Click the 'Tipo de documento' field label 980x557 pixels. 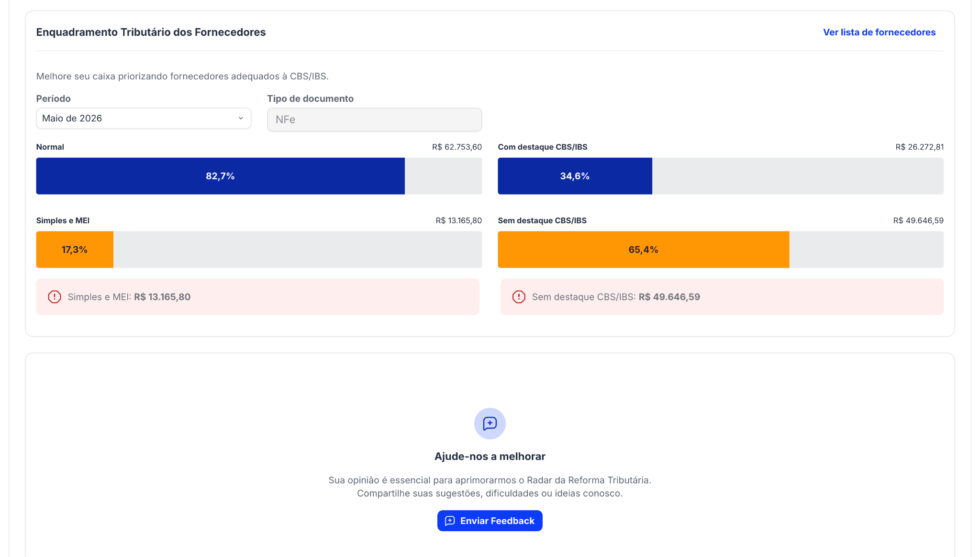(x=310, y=98)
